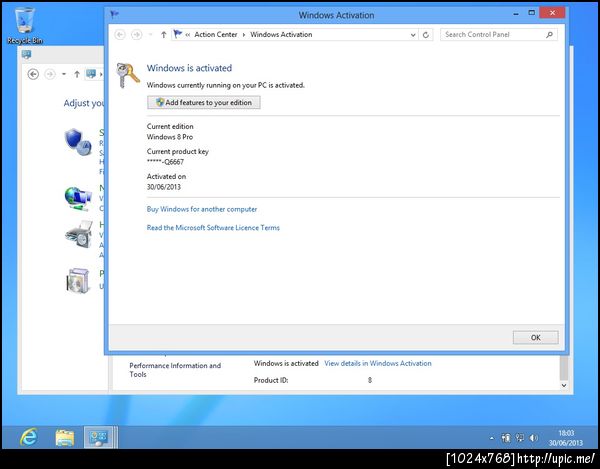Open recent locations dropdown in Windows Activation
This screenshot has width=600, height=469.
(150, 35)
